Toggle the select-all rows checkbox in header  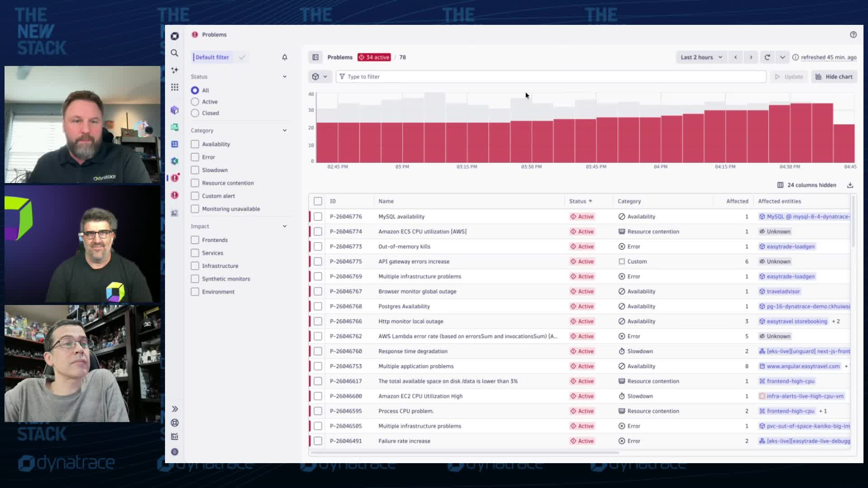(x=318, y=202)
